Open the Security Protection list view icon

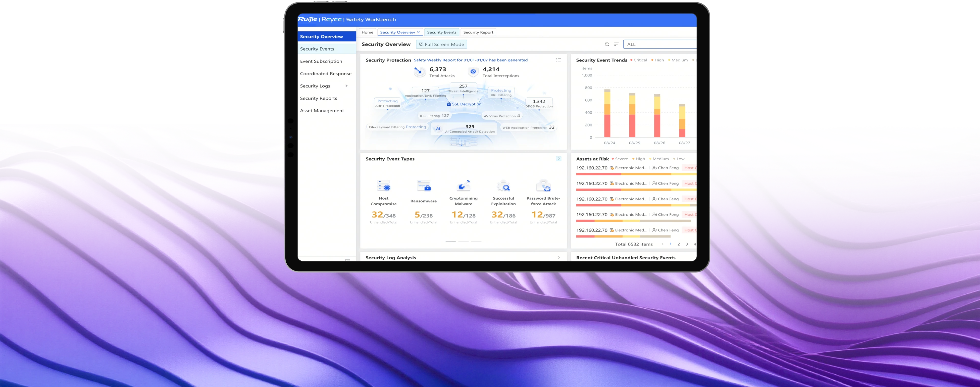pos(558,60)
